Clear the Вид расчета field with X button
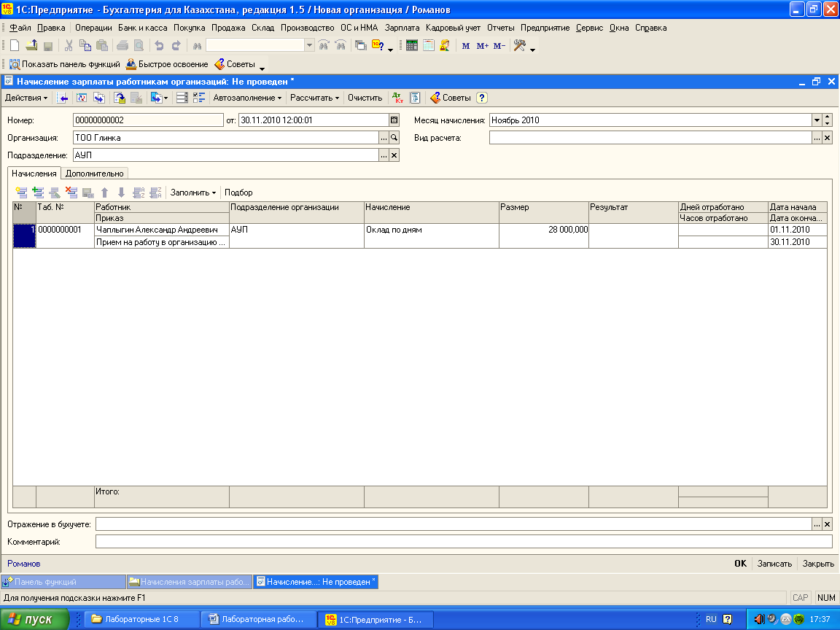This screenshot has height=630, width=840. coord(827,138)
